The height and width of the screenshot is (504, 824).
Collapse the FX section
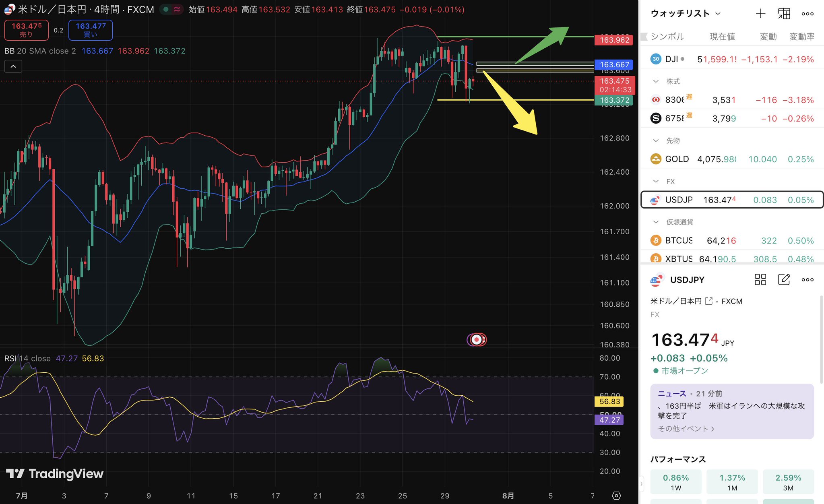click(656, 181)
